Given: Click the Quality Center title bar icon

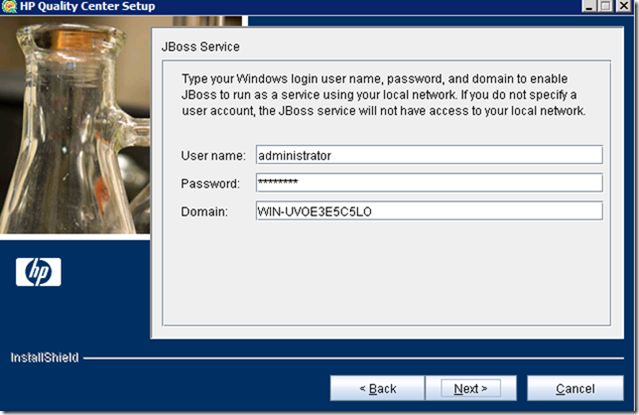Looking at the screenshot, I should (9, 6).
